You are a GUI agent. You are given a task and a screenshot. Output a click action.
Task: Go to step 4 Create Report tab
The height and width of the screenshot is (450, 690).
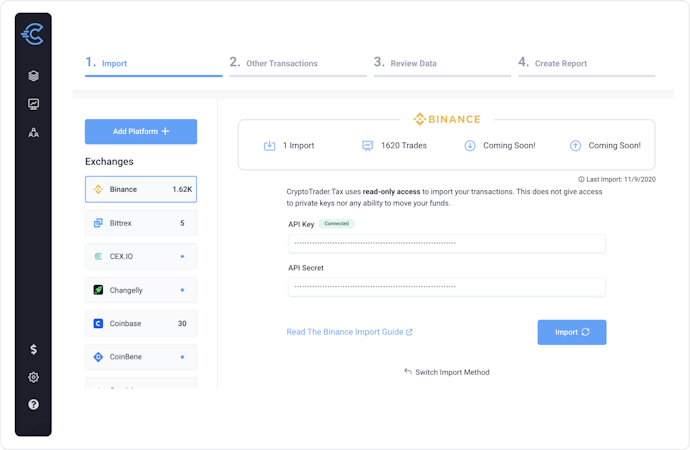tap(587, 64)
